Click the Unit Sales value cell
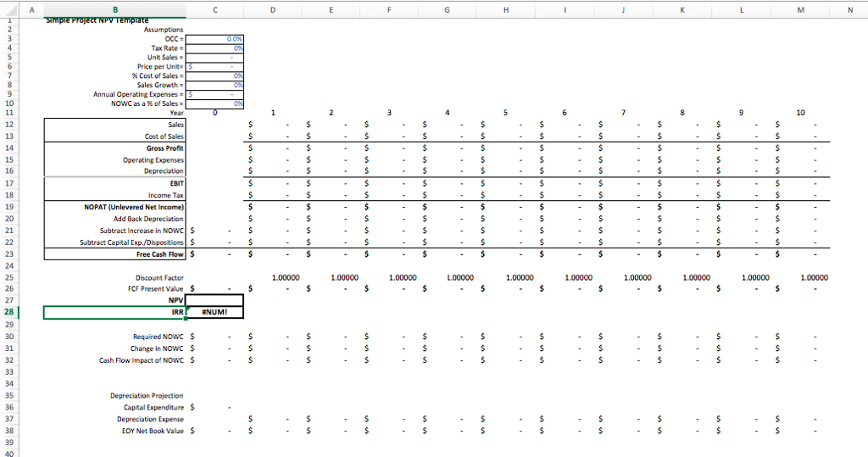 214,57
